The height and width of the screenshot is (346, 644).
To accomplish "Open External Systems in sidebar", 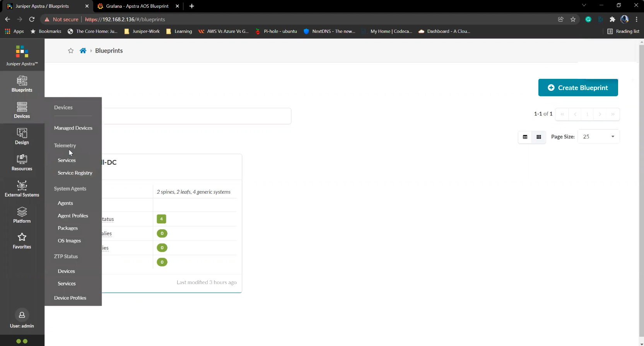I will coord(22,189).
